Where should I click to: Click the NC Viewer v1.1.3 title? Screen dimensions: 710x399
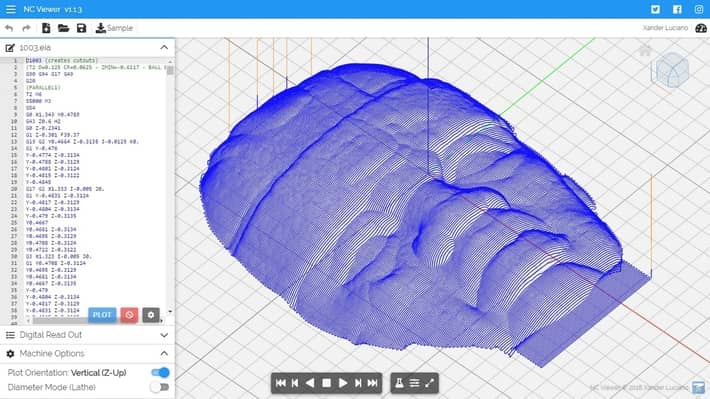53,9
